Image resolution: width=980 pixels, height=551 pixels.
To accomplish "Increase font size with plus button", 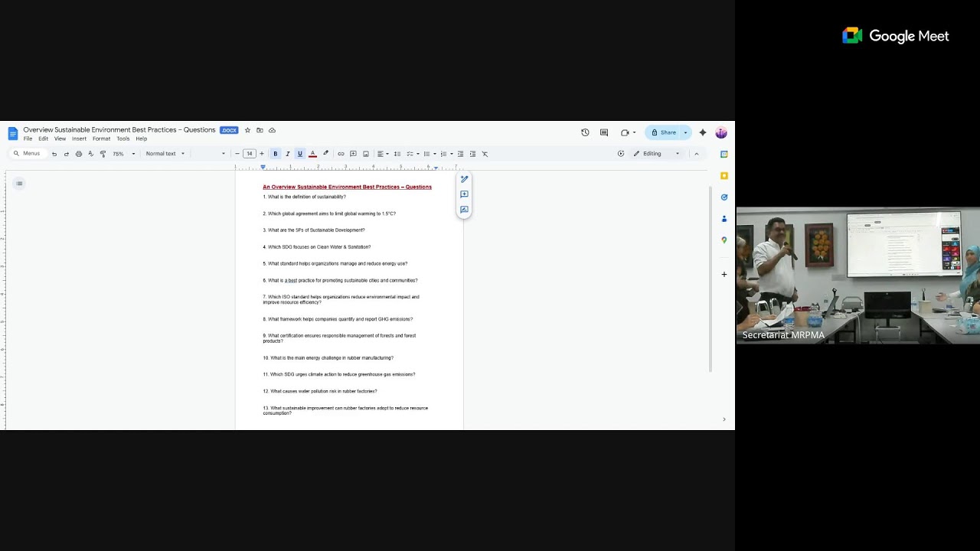I will [262, 154].
